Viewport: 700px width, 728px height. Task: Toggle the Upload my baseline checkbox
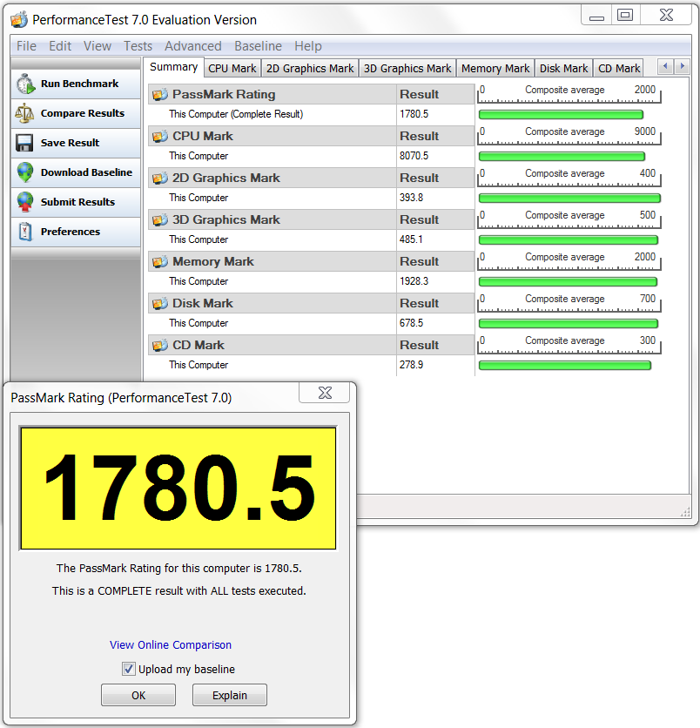[129, 669]
